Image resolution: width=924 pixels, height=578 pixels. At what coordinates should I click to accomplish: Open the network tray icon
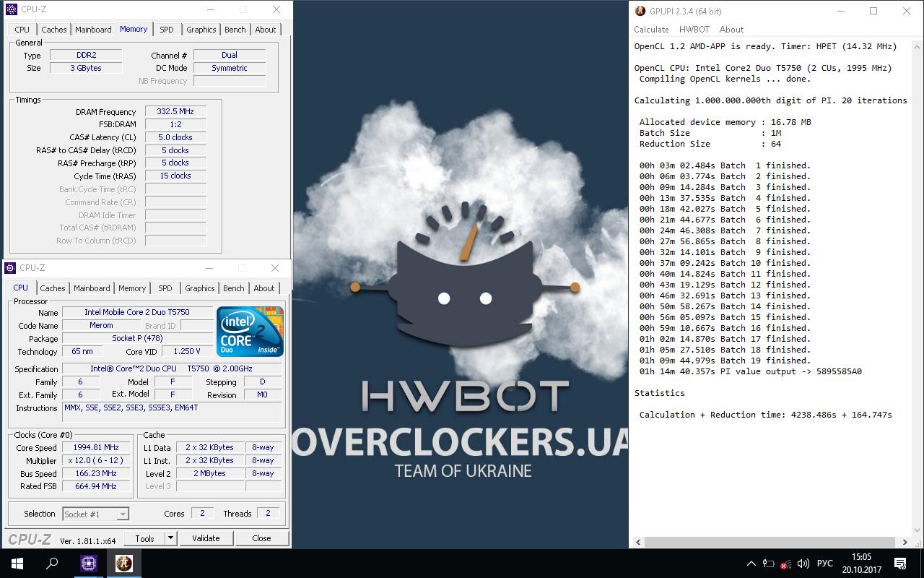[785, 564]
